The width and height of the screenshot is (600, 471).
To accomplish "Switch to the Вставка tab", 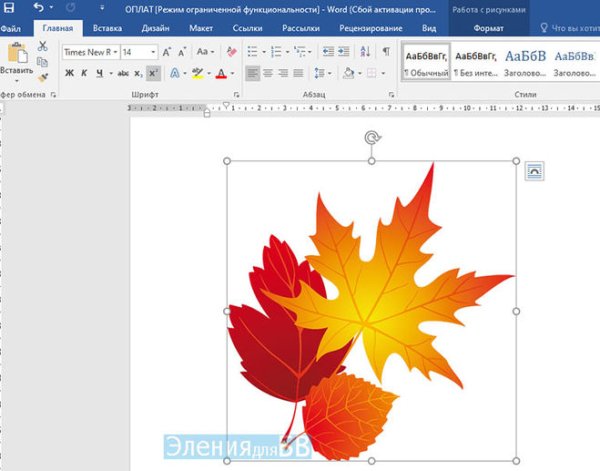I will point(107,29).
